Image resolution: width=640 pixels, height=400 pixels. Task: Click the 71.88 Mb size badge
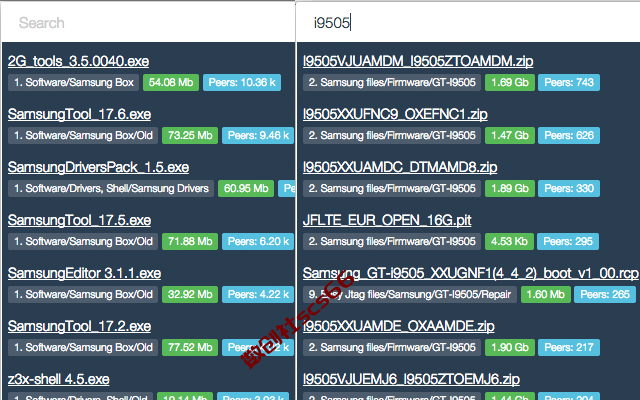click(x=190, y=242)
